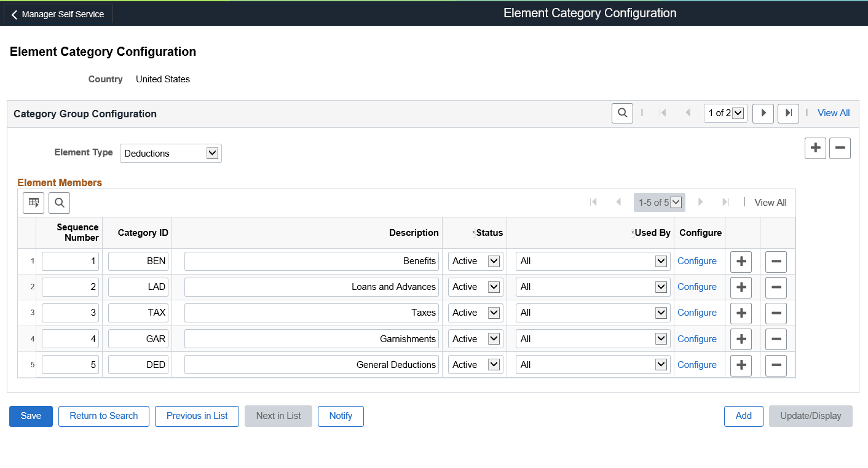
Task: Open the Used By dropdown for Loans and Advances
Action: click(662, 287)
